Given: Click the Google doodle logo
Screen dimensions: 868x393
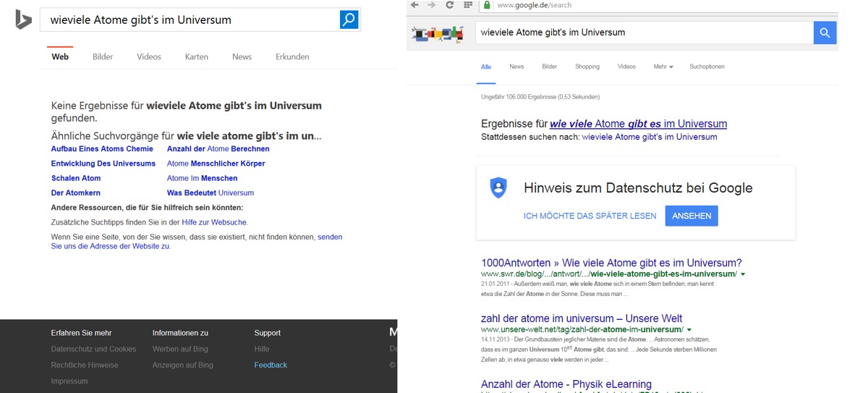Looking at the screenshot, I should click(437, 33).
